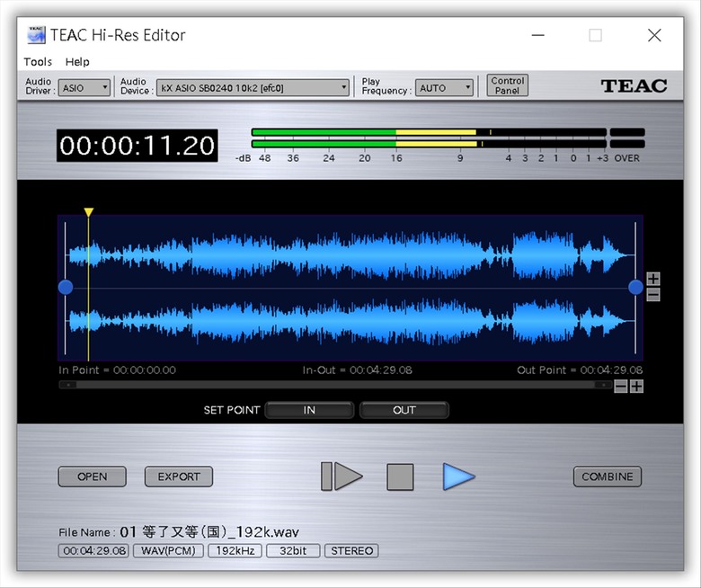Click the pause/play step button
The width and height of the screenshot is (701, 588).
(342, 477)
